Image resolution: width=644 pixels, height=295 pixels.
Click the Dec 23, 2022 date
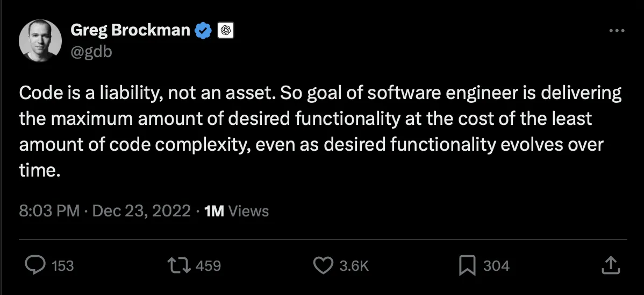[141, 210]
